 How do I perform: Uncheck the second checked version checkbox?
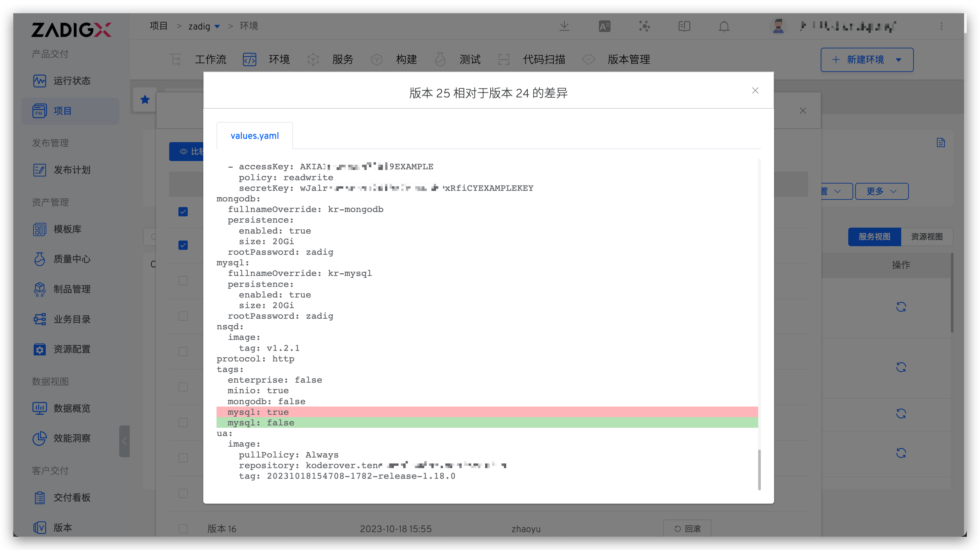coord(183,245)
